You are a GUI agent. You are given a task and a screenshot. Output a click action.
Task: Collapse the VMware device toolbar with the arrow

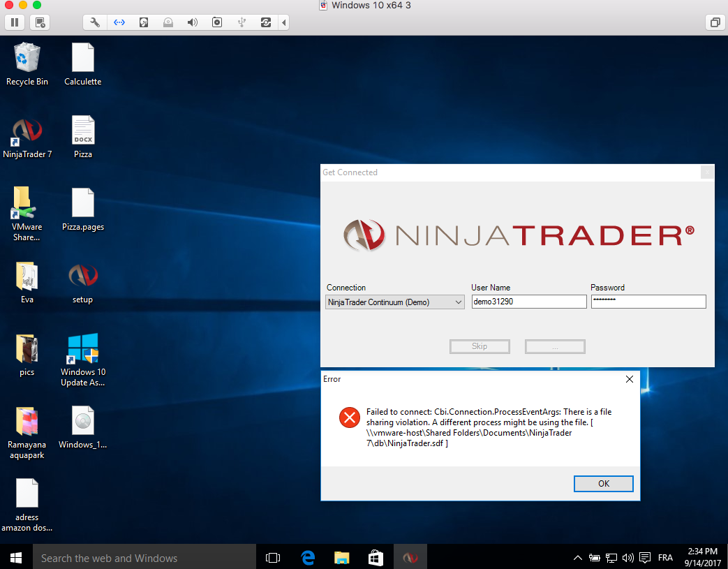point(283,22)
